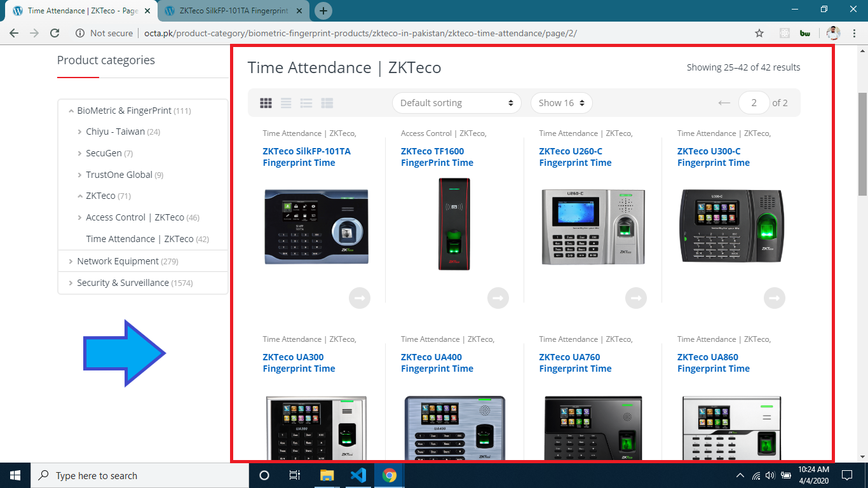Screen dimensions: 868x488
Task: Click the ZKTeco SilkFP-101TA product image
Action: [x=316, y=226]
